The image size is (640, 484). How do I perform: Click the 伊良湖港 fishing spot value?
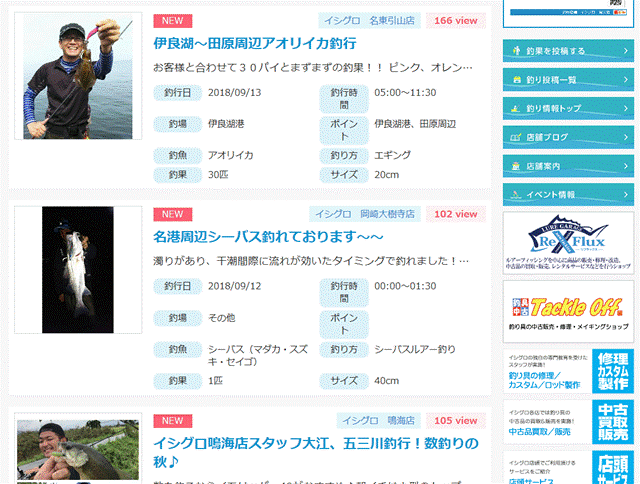(226, 124)
